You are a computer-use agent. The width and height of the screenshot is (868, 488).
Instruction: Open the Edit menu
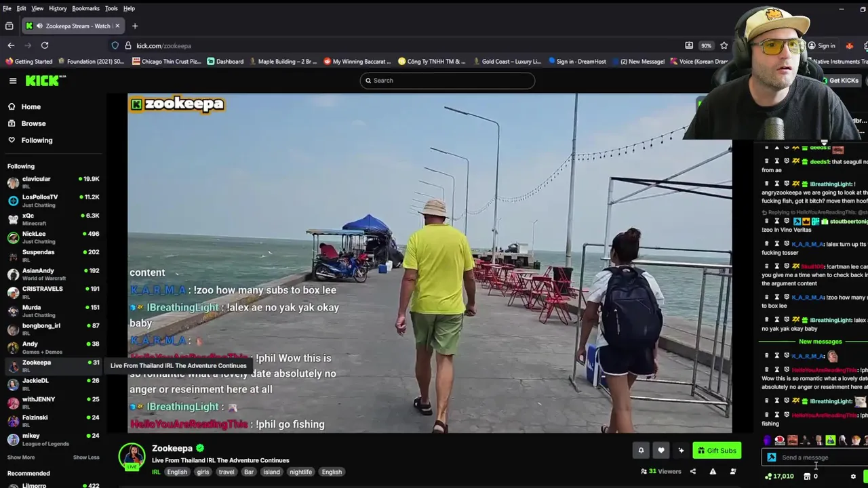coord(21,8)
